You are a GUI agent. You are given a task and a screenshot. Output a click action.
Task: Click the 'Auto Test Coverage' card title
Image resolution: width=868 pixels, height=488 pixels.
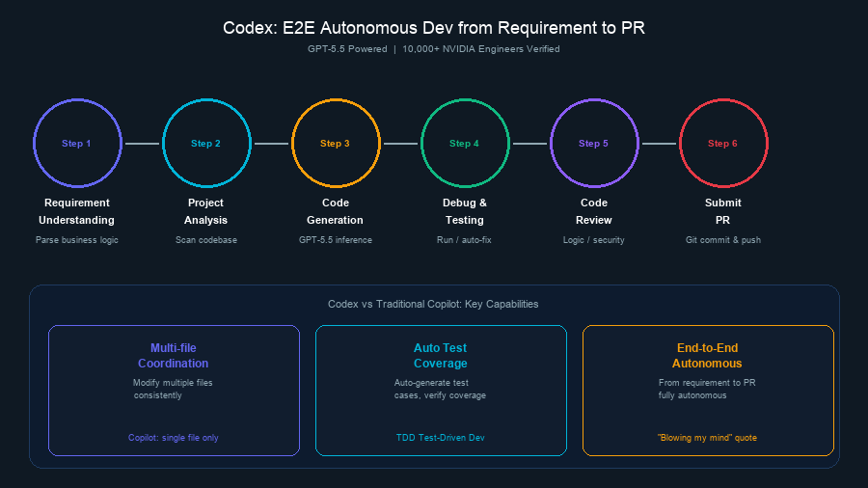(441, 356)
